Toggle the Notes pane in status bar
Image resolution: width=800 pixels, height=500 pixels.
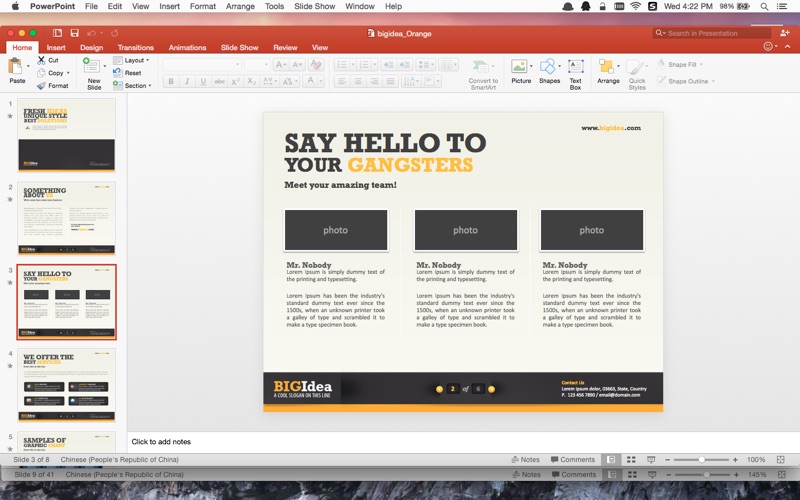pyautogui.click(x=526, y=460)
